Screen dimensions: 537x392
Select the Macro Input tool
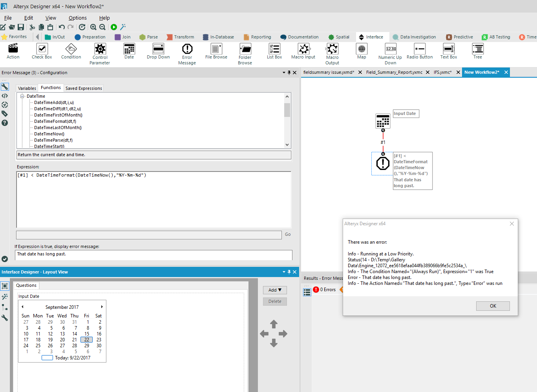pyautogui.click(x=303, y=51)
